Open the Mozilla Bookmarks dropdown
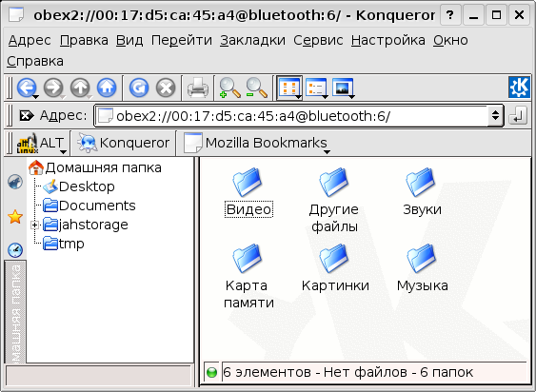 coord(256,143)
